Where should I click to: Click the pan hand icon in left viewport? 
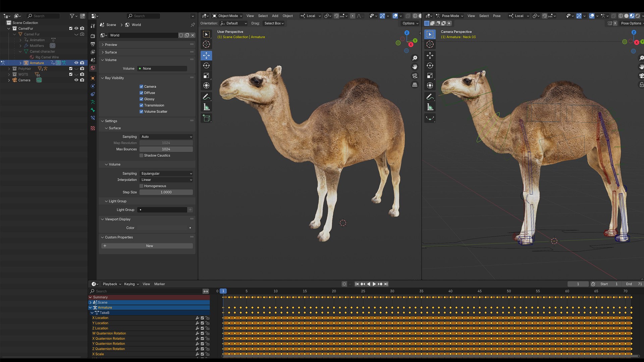[x=415, y=67]
